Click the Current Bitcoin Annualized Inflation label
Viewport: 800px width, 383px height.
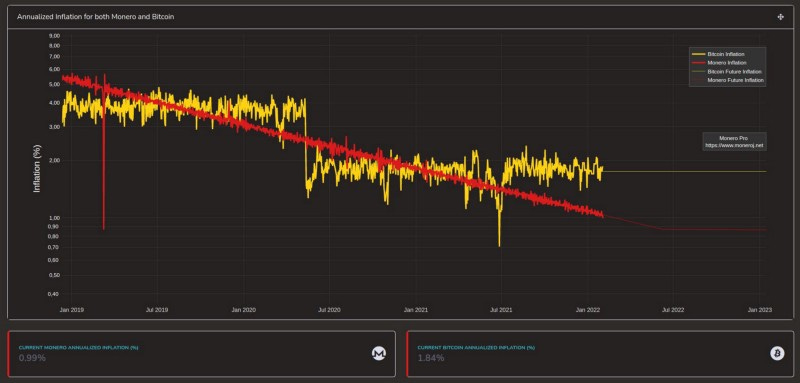476,347
